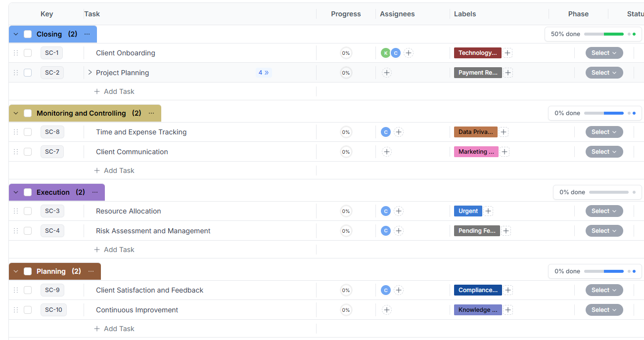Image resolution: width=644 pixels, height=340 pixels.
Task: Open the ellipsis menu for Planning group
Action: tap(91, 271)
